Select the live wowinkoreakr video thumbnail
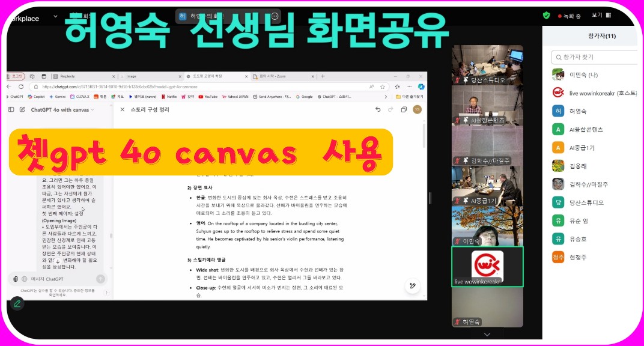Image resolution: width=644 pixels, height=346 pixels. pos(487,266)
